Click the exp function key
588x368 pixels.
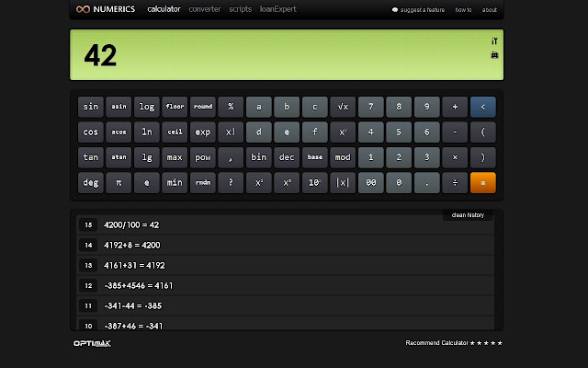(x=203, y=132)
